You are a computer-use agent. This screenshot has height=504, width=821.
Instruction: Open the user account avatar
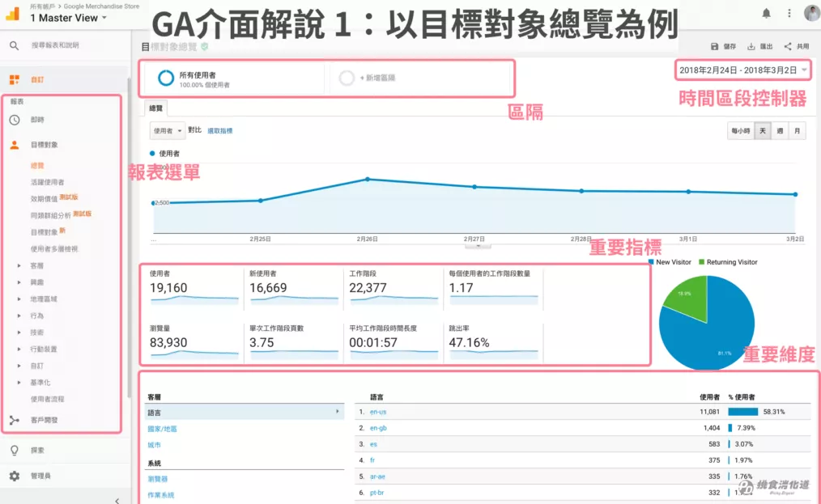pos(812,13)
